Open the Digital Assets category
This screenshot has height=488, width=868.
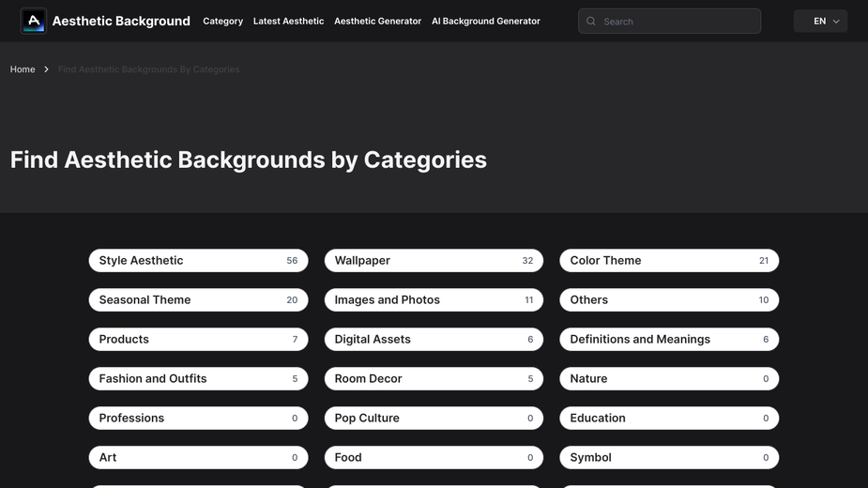click(434, 339)
